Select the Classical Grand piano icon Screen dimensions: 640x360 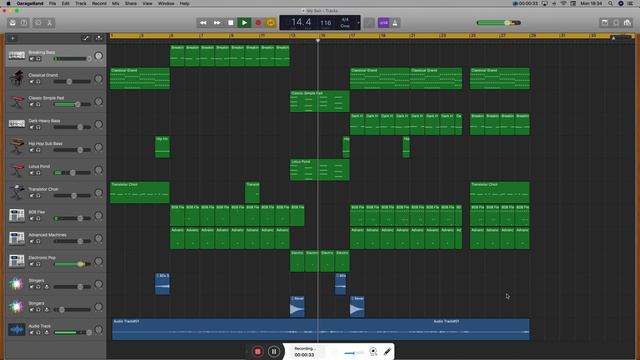17,78
